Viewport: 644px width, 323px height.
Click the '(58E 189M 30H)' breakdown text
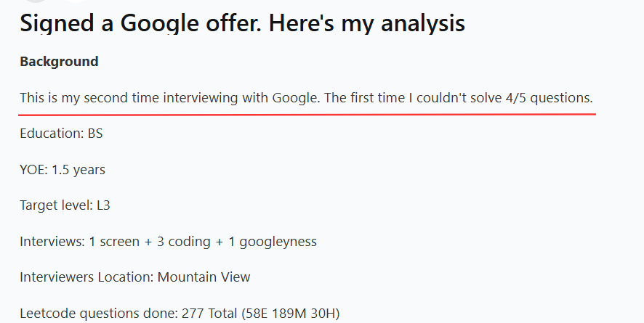click(290, 313)
